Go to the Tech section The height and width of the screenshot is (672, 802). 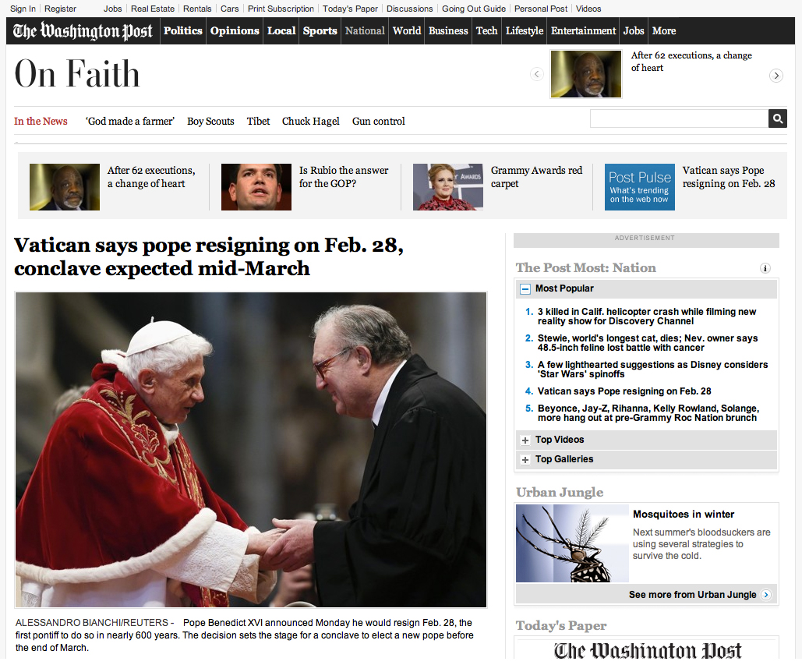point(486,30)
